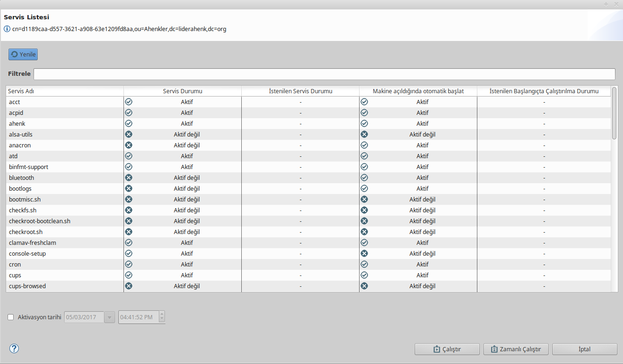Click bootlogs service status cross icon
The width and height of the screenshot is (623, 364).
coord(129,188)
